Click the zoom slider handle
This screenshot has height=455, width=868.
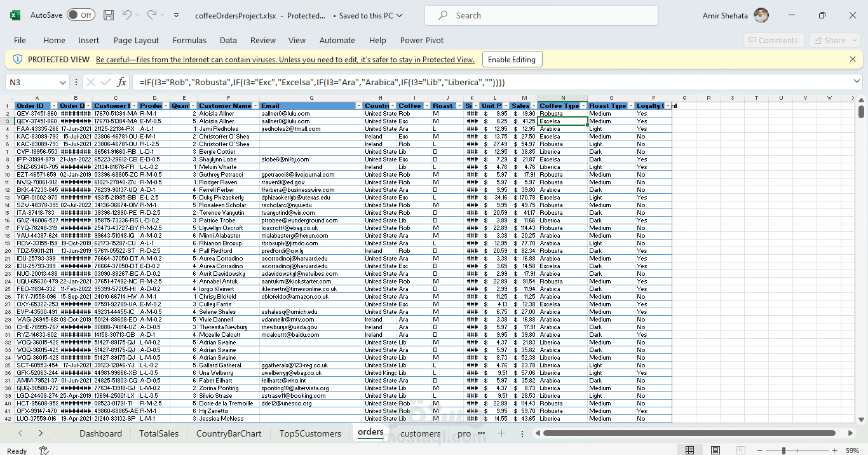pyautogui.click(x=783, y=451)
